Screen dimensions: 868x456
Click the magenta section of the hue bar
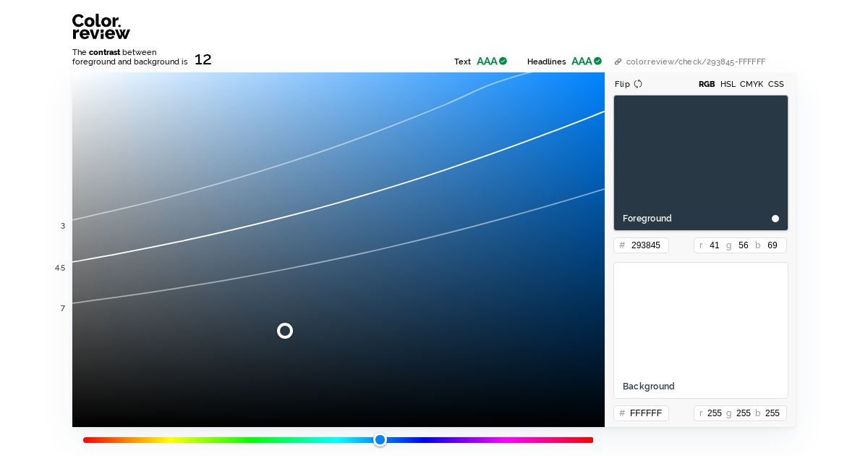(x=506, y=440)
